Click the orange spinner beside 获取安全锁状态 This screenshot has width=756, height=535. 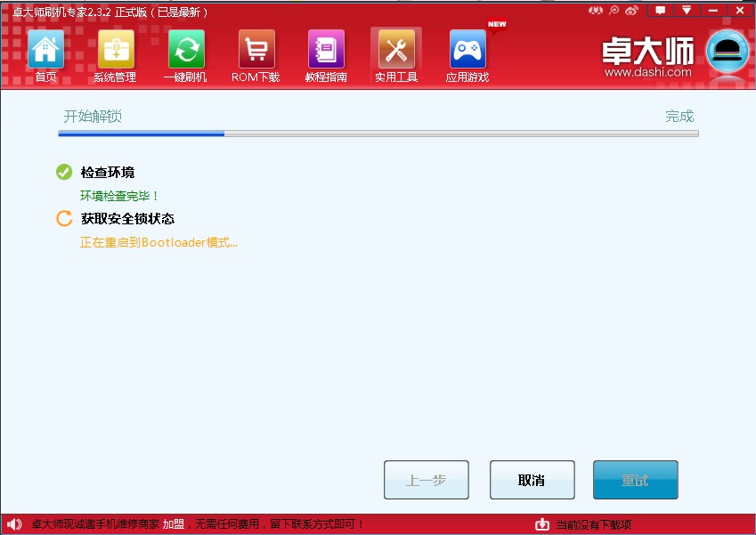click(64, 218)
